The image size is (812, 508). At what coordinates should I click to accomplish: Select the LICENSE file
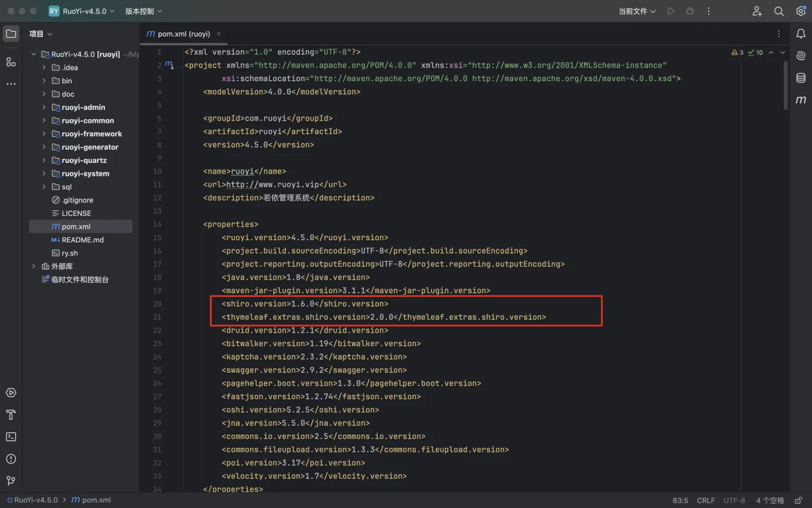click(x=76, y=213)
